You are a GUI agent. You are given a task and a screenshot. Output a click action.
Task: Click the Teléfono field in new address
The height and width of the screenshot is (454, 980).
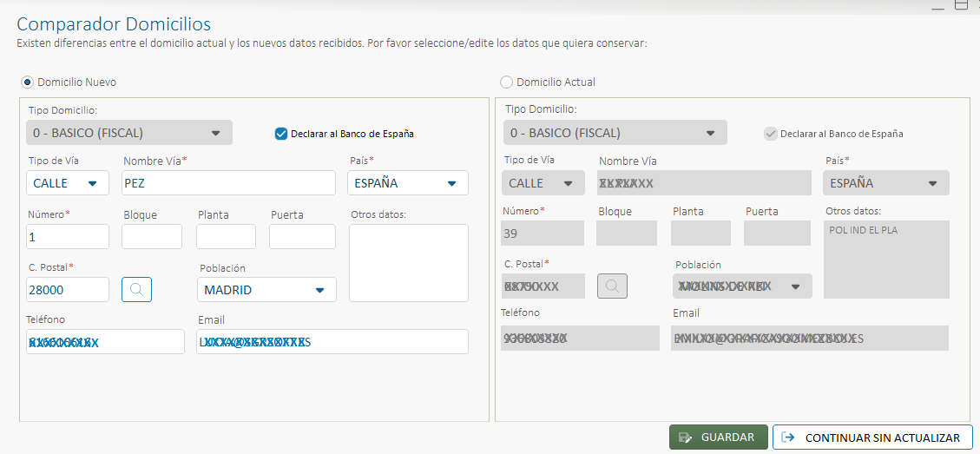click(105, 342)
